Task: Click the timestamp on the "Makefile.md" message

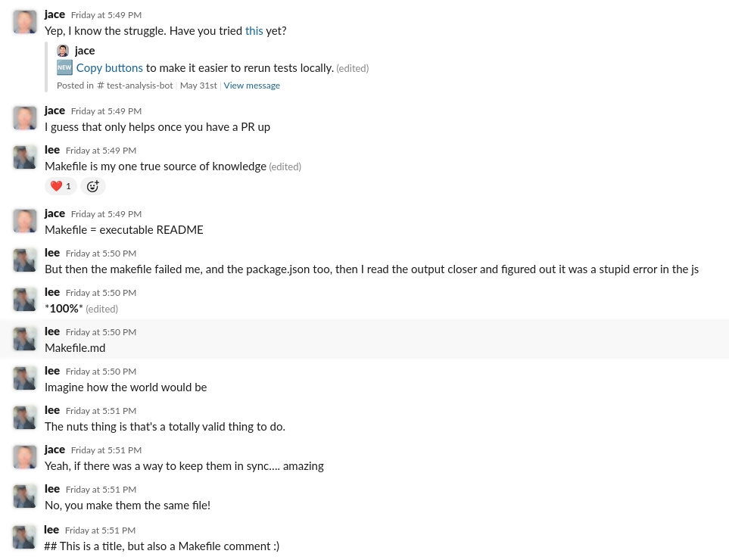Action: click(101, 332)
